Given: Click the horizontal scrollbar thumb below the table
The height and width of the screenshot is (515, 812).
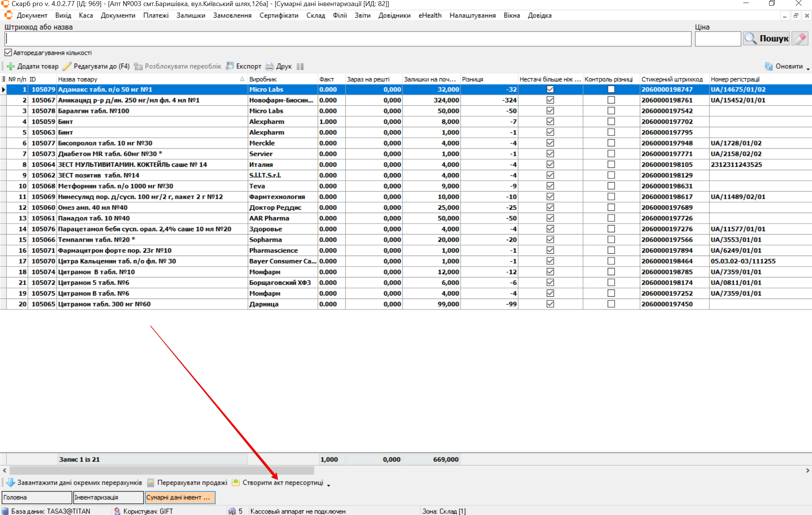Looking at the screenshot, I should 162,470.
